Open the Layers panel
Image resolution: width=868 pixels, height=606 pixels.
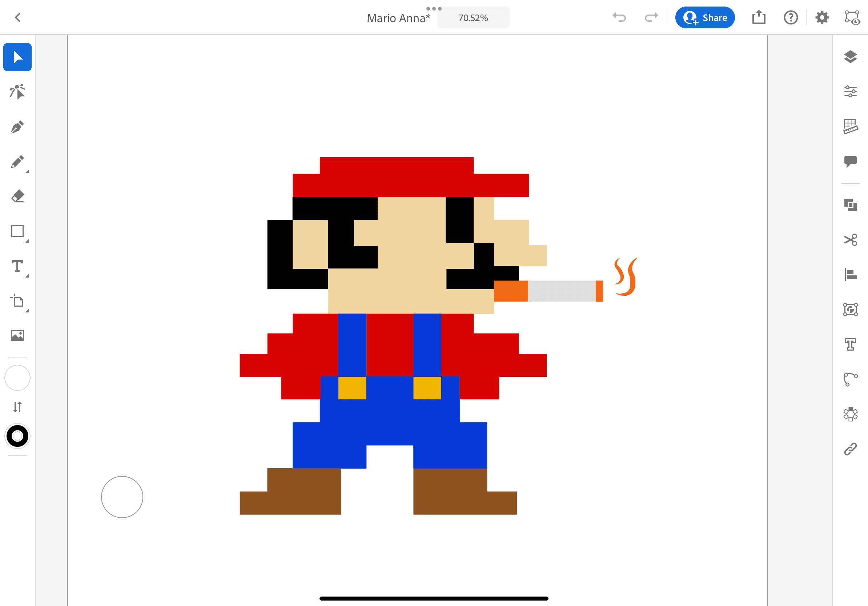(850, 57)
